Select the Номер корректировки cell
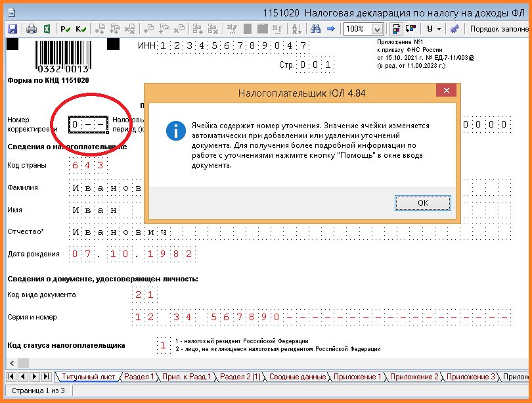This screenshot has width=532, height=403. click(88, 125)
